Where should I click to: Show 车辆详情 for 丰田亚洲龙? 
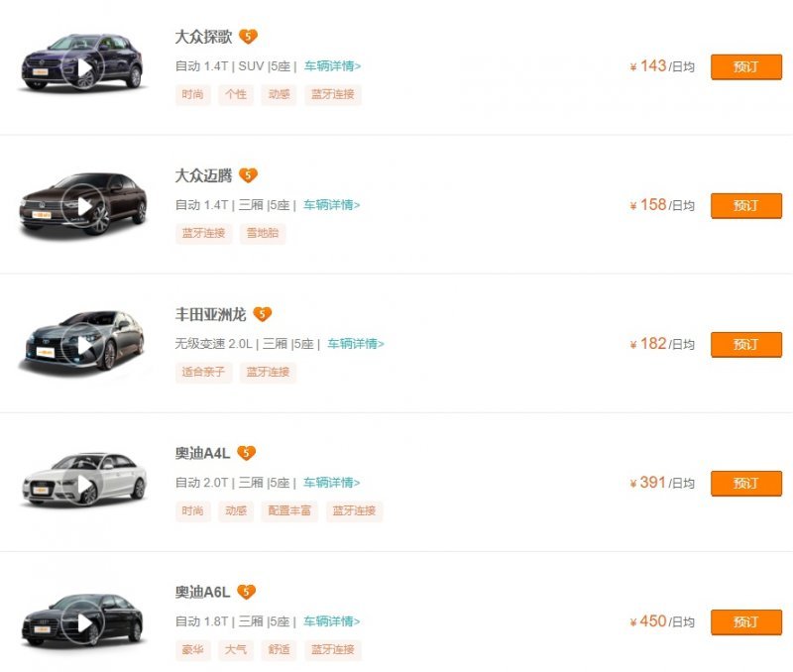point(356,344)
